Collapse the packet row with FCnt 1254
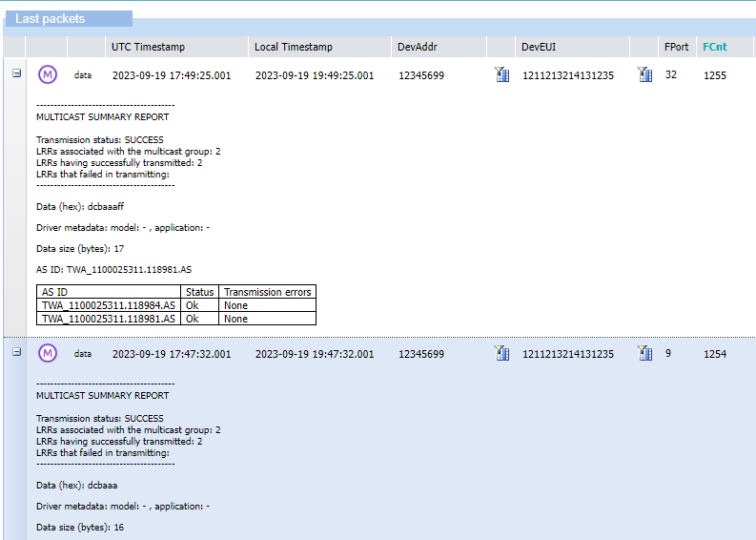The height and width of the screenshot is (540, 756). 16,352
